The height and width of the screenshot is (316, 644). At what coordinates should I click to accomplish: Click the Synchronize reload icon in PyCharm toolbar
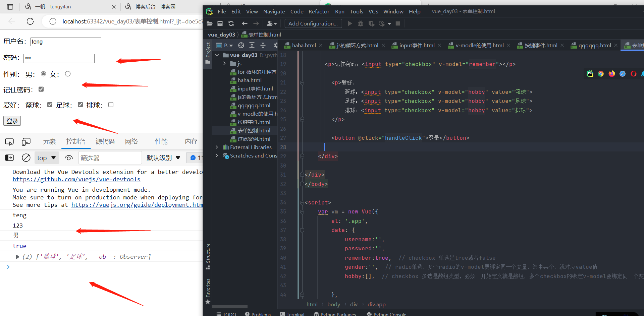(x=231, y=23)
